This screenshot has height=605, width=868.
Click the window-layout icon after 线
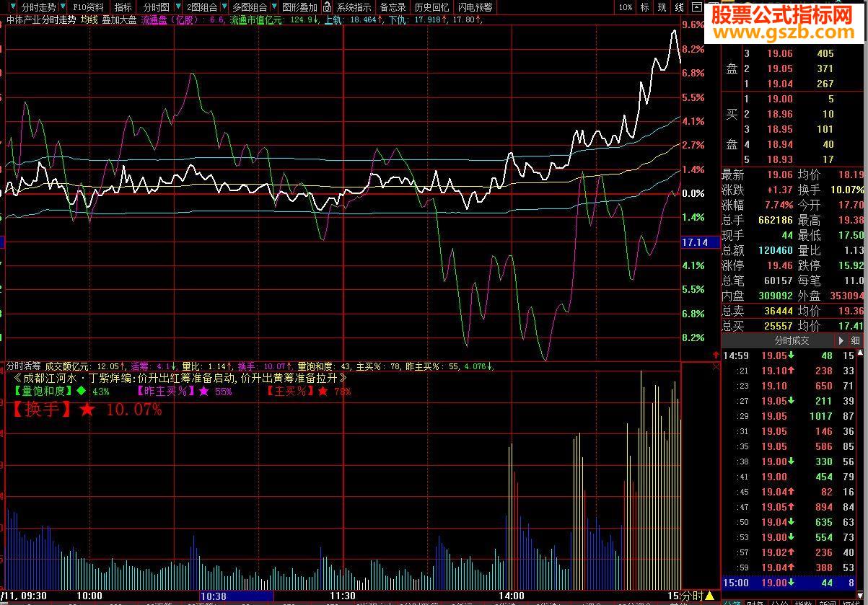click(x=696, y=7)
